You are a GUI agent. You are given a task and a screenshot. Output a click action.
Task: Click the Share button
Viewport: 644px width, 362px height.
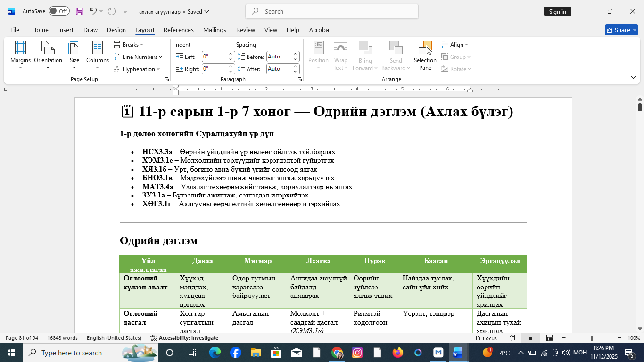(621, 30)
